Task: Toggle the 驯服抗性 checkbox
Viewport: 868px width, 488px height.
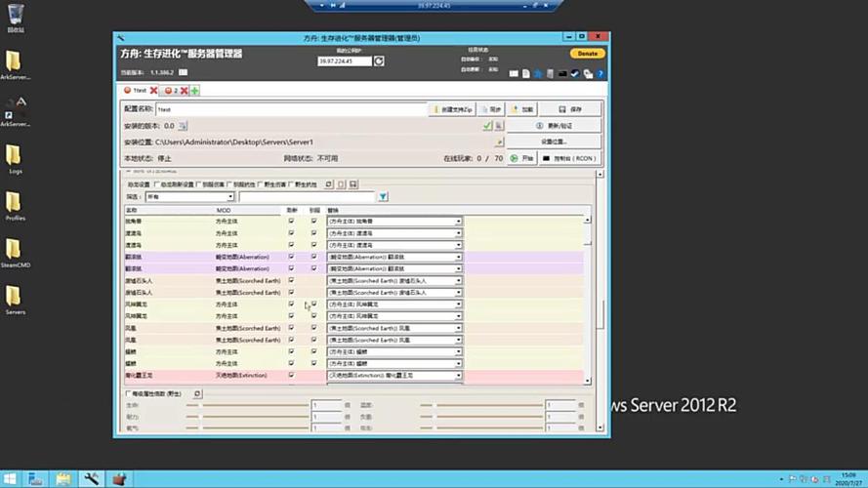Action: click(x=229, y=184)
